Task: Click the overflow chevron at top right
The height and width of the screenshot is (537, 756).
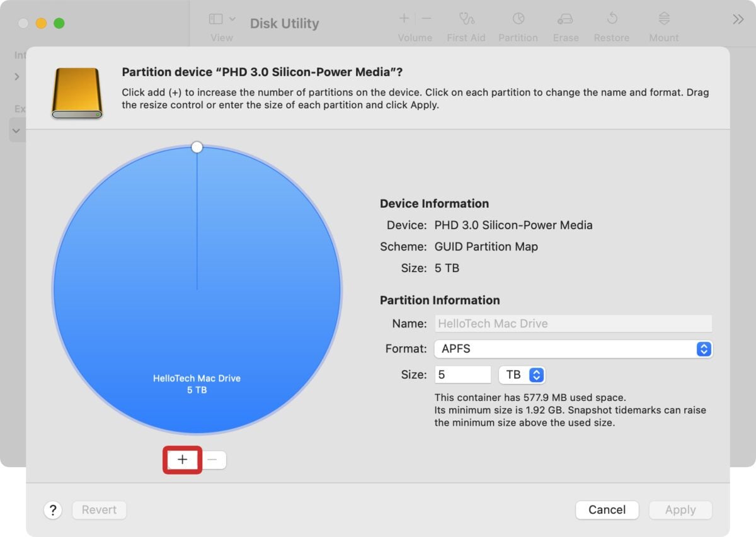Action: tap(738, 18)
